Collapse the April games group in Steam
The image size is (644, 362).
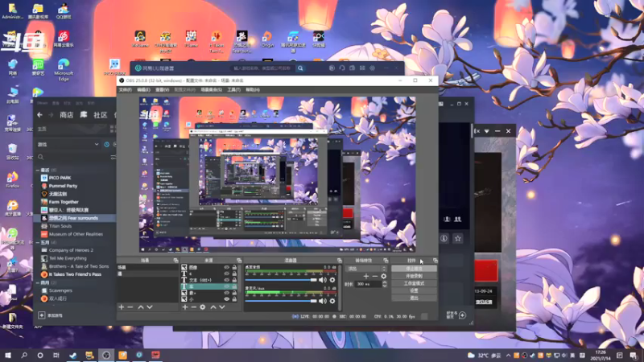(38, 283)
